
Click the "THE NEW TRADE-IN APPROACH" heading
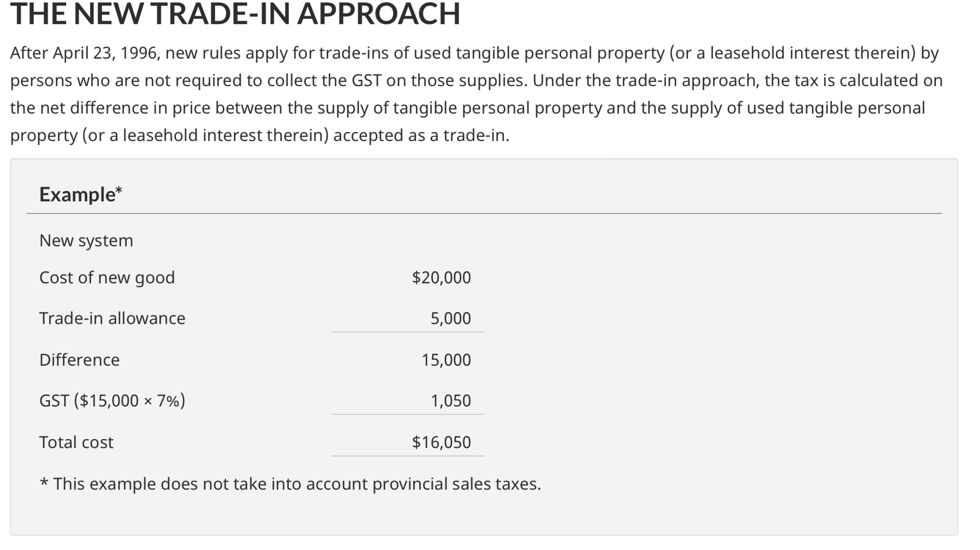click(235, 14)
